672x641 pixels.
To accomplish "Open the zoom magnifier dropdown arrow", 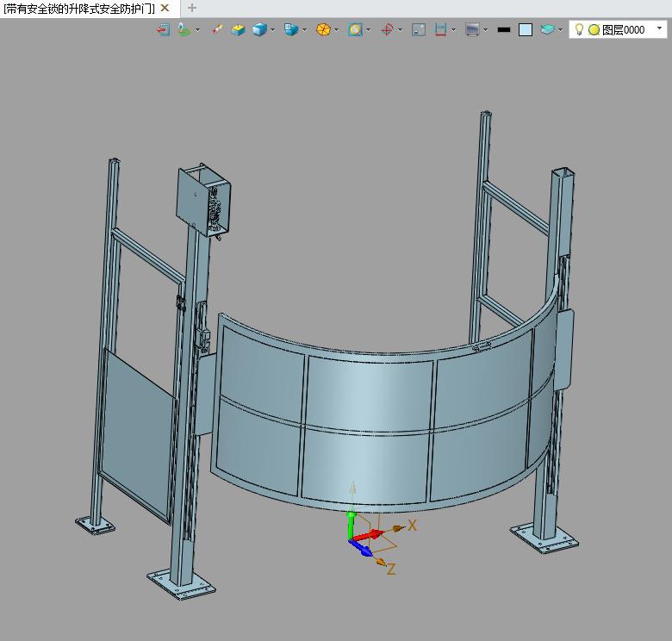I will tap(368, 30).
